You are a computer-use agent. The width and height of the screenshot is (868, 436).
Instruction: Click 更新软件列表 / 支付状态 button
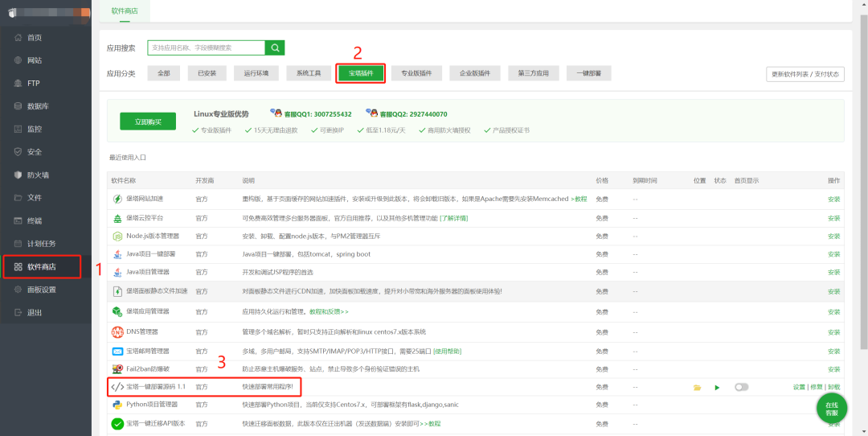[805, 74]
